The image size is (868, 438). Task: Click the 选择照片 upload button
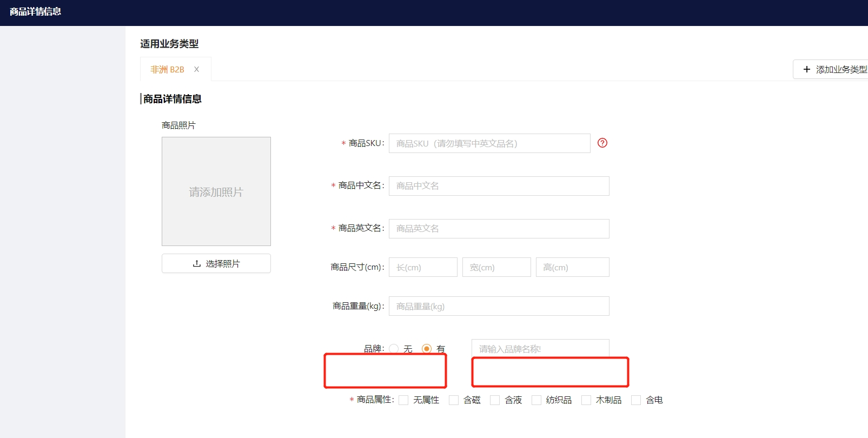(216, 263)
